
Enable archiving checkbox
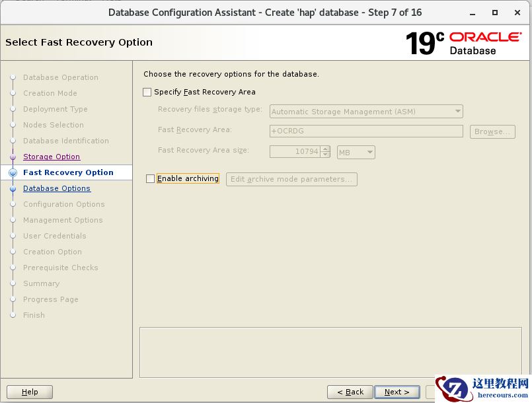click(150, 179)
